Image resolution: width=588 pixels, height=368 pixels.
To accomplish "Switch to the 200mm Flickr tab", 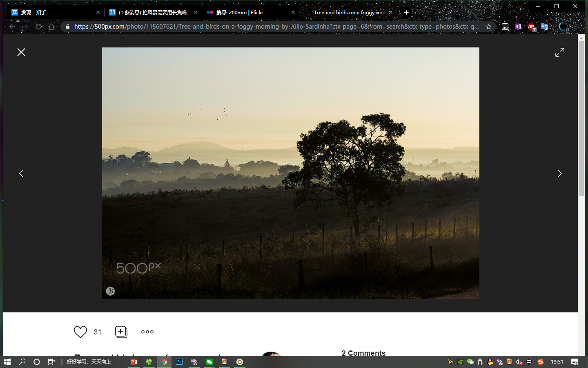I will [x=250, y=12].
